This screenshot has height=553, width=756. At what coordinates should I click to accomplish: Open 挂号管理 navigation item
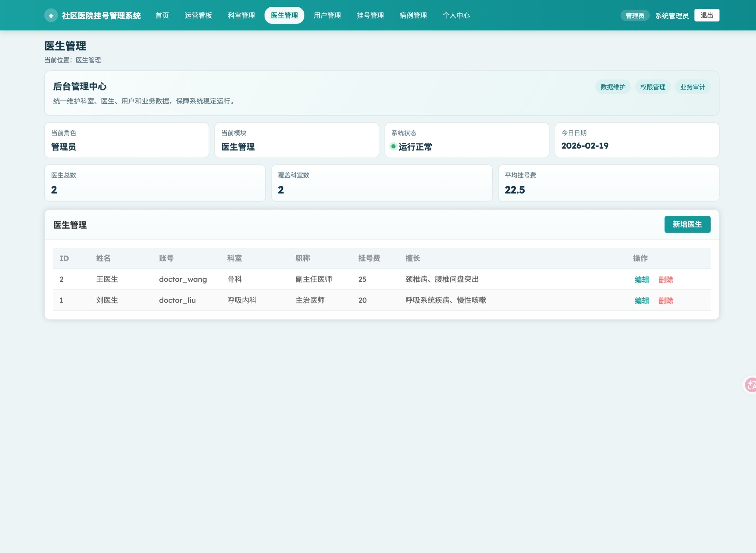[370, 15]
